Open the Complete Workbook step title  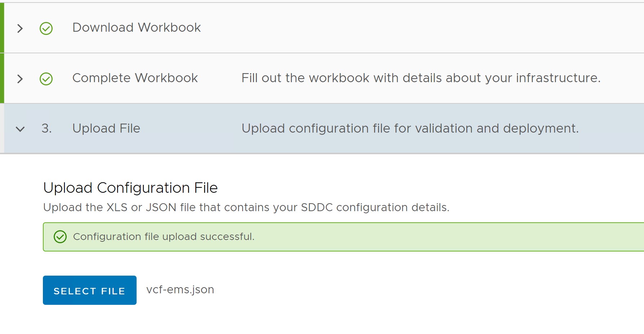coord(135,78)
